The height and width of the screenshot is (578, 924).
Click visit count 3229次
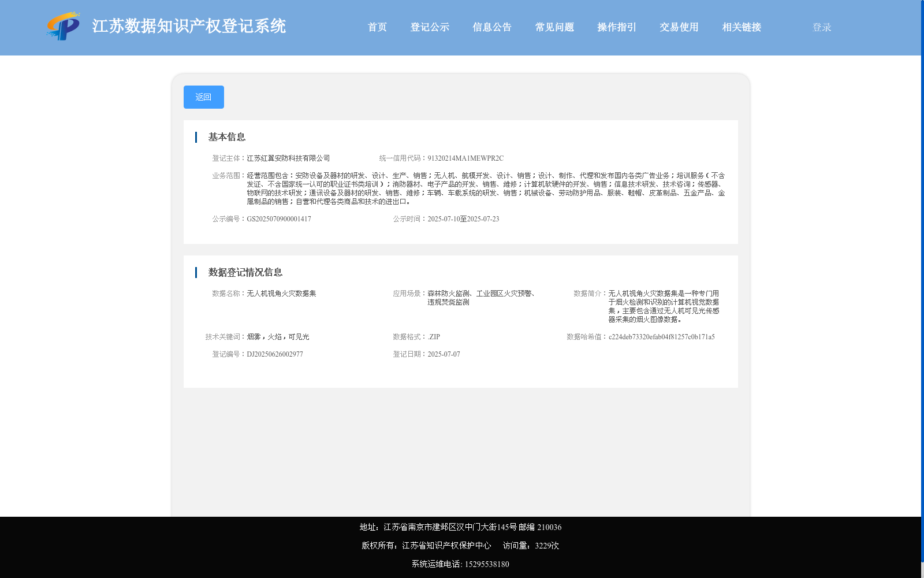tap(547, 546)
